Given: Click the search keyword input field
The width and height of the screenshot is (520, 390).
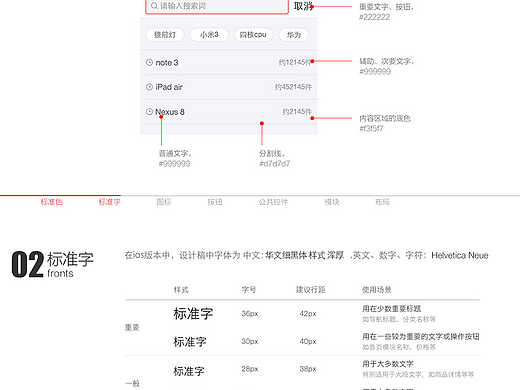Looking at the screenshot, I should [217, 6].
